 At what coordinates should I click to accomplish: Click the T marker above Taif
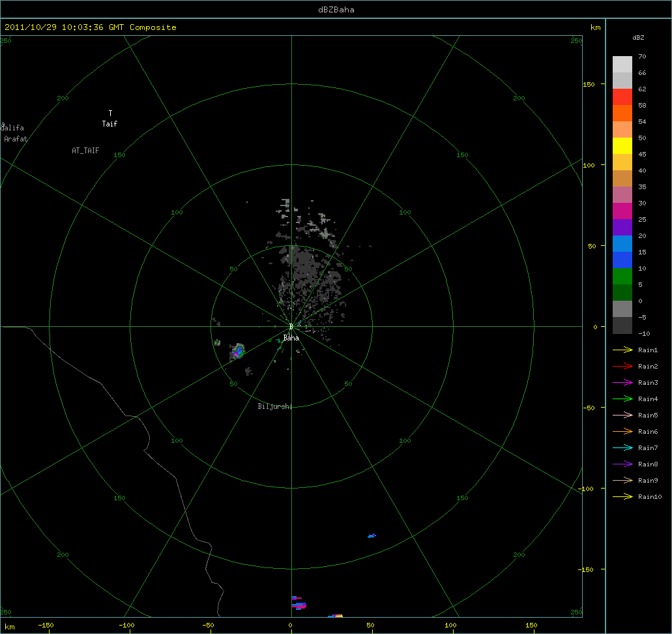[110, 113]
